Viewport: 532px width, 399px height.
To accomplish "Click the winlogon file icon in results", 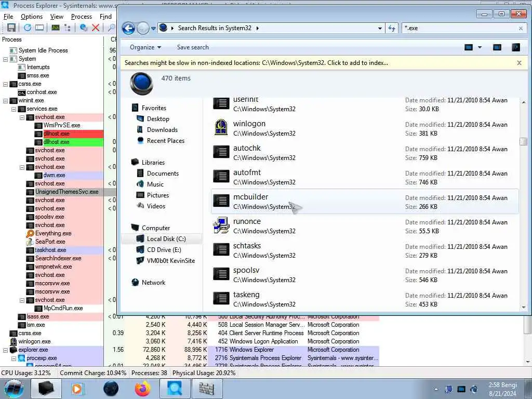I will [221, 128].
